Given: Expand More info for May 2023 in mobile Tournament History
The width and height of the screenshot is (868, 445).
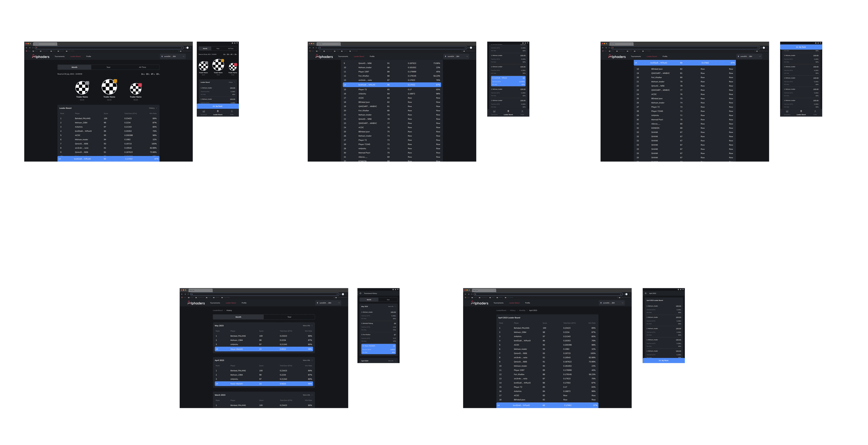Looking at the screenshot, I should tap(392, 307).
